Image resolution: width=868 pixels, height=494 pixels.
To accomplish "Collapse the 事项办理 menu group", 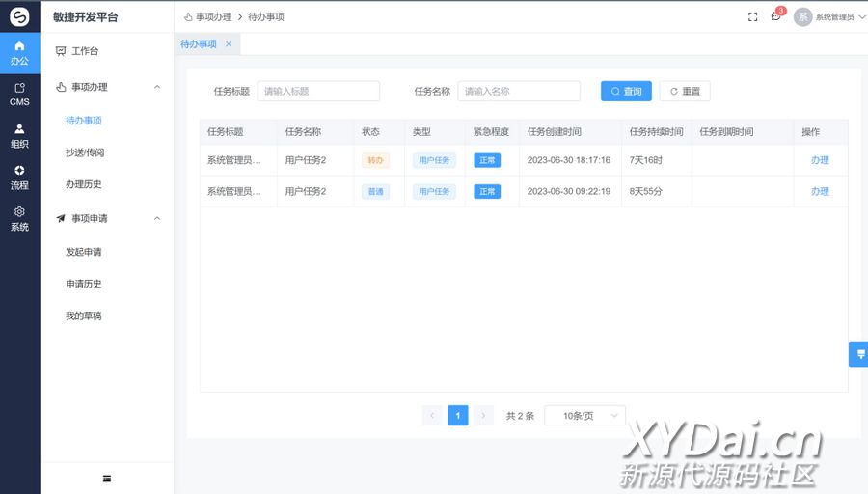I will point(157,87).
